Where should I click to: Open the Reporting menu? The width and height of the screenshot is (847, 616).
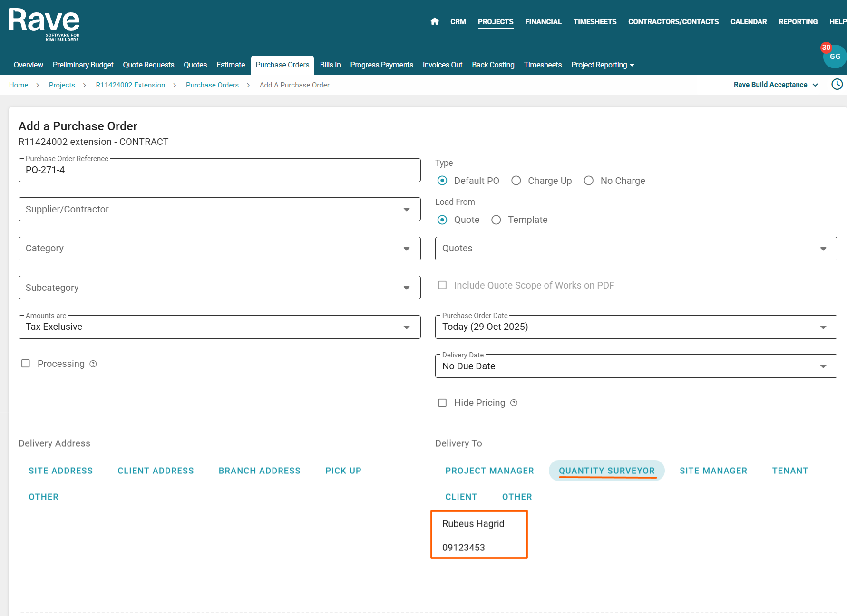coord(798,22)
